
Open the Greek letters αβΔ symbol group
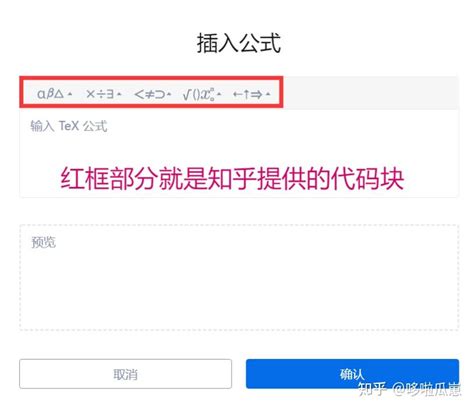click(x=54, y=94)
